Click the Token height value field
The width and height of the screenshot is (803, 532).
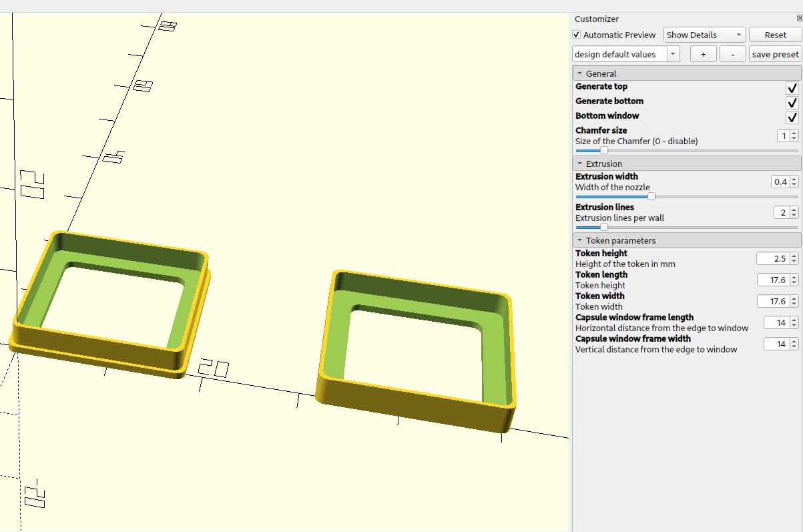coord(772,258)
